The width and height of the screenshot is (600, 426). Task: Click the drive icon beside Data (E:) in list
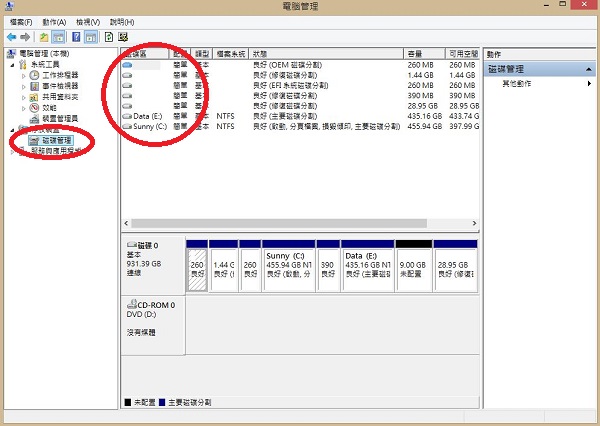[x=127, y=116]
